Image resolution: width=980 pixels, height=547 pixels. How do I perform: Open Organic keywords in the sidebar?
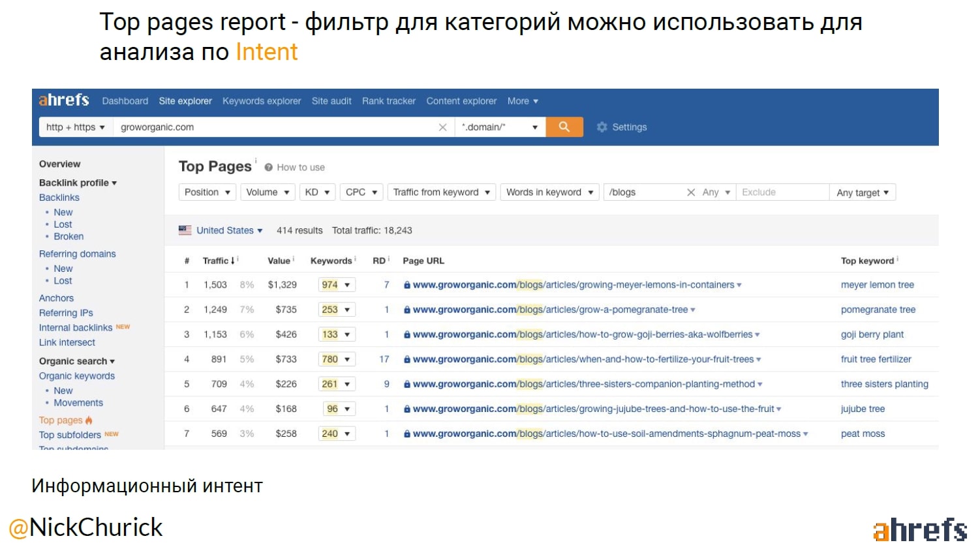coord(77,376)
